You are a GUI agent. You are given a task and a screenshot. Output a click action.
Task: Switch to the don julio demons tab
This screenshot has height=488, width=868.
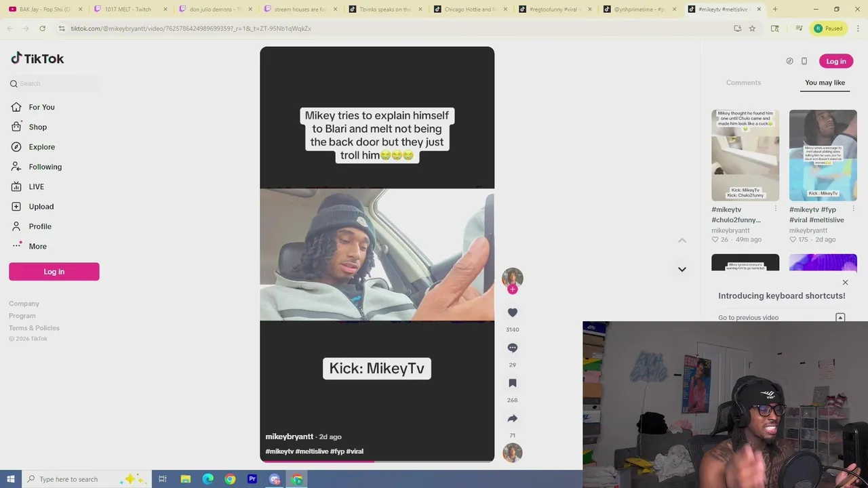(x=214, y=9)
